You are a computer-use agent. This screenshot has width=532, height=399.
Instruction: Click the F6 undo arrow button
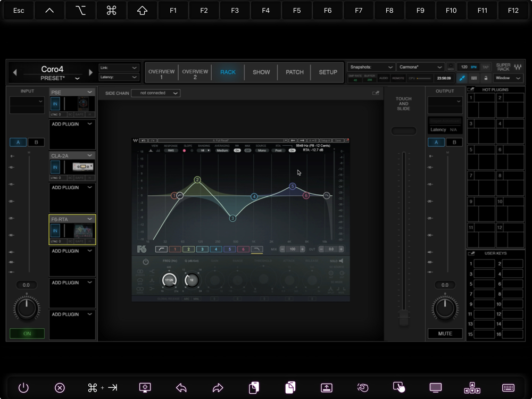(x=143, y=140)
